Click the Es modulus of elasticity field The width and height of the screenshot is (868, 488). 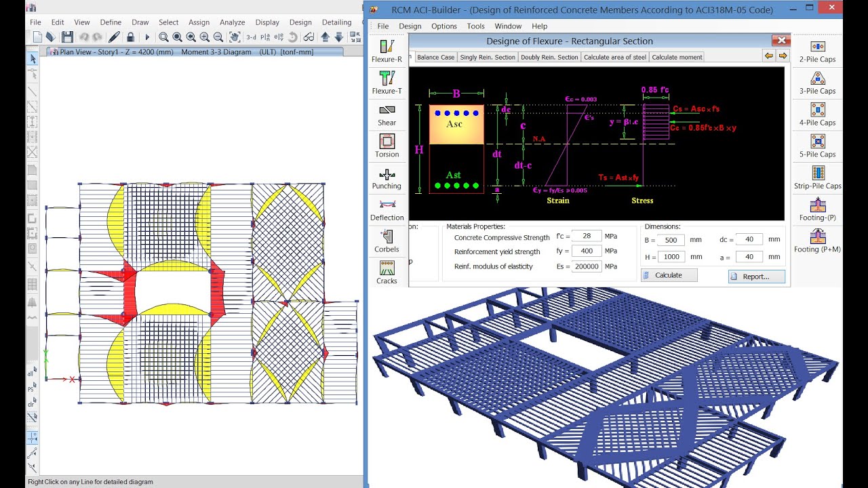click(587, 266)
